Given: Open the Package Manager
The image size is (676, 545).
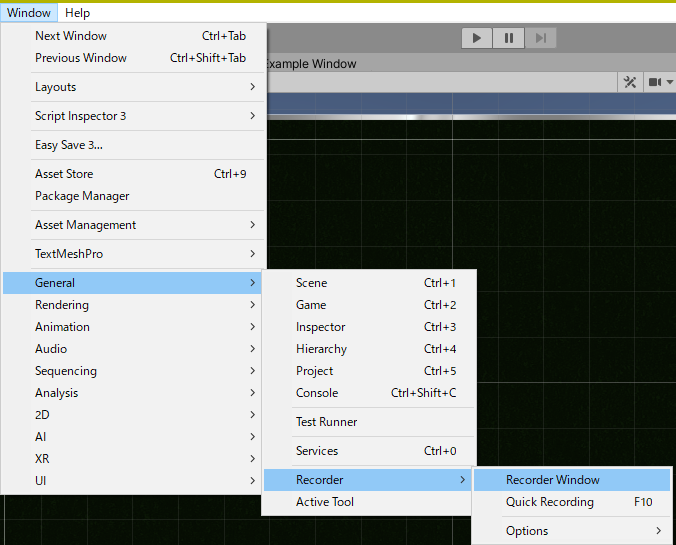Looking at the screenshot, I should [134, 196].
